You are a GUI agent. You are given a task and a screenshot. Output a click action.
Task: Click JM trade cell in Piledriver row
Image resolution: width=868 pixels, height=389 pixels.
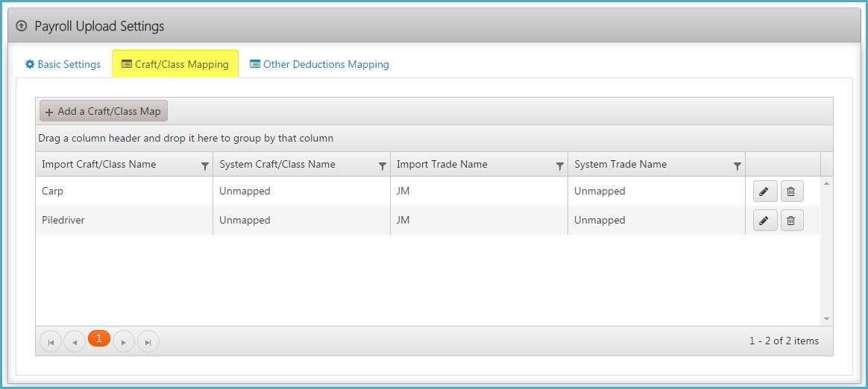pyautogui.click(x=479, y=221)
